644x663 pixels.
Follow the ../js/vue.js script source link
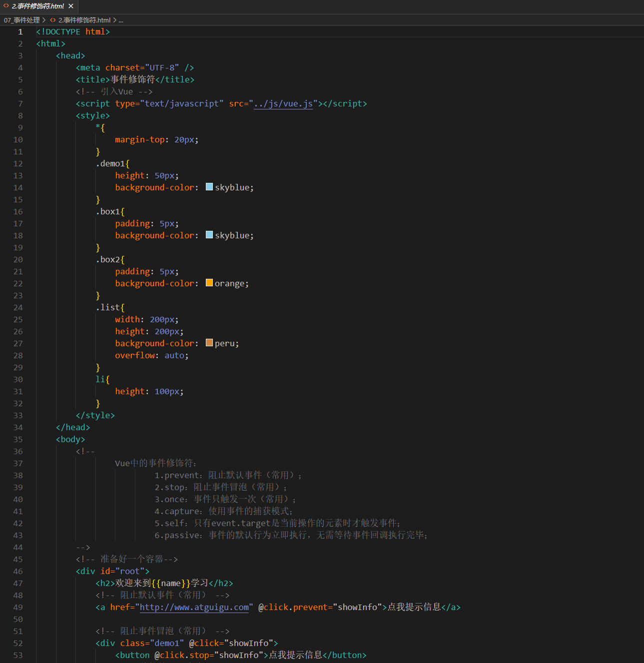[x=283, y=103]
